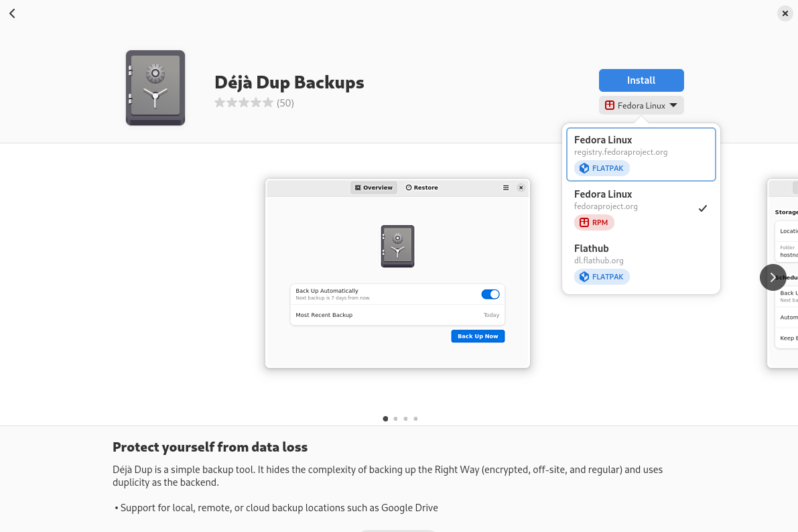Collapse the Fedora Linux source dropdown

[641, 106]
